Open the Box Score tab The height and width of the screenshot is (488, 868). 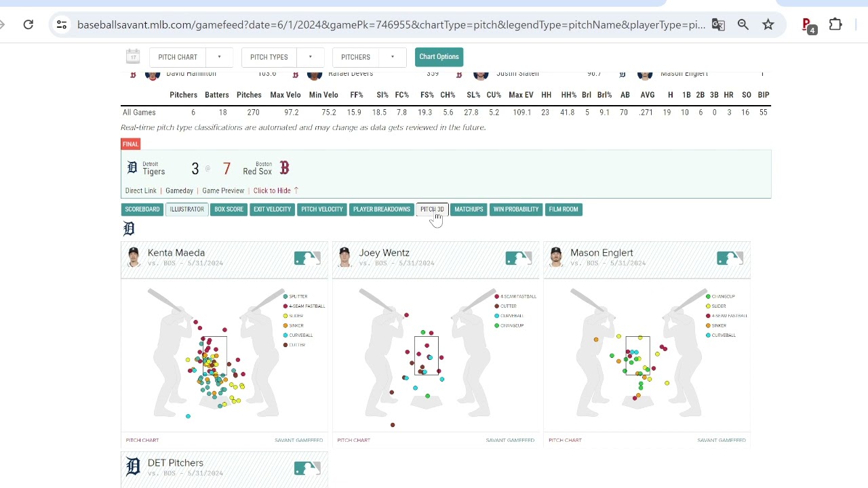pos(229,209)
